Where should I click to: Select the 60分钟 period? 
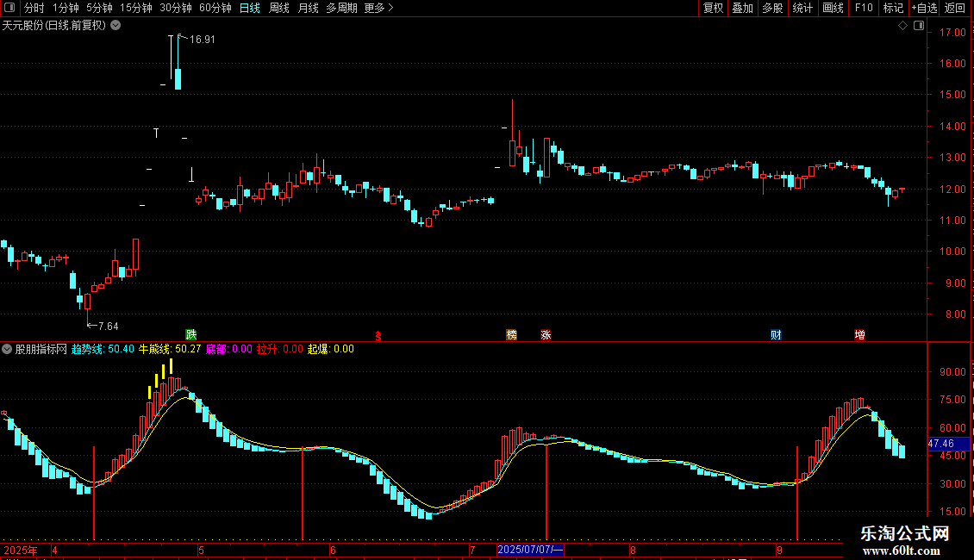(x=215, y=8)
